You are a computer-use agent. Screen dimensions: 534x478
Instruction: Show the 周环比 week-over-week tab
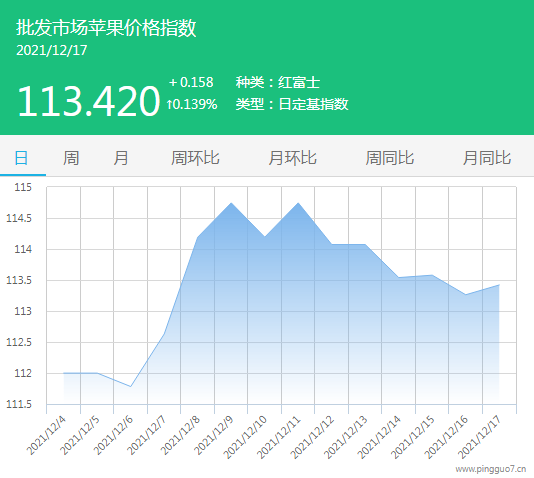click(195, 158)
